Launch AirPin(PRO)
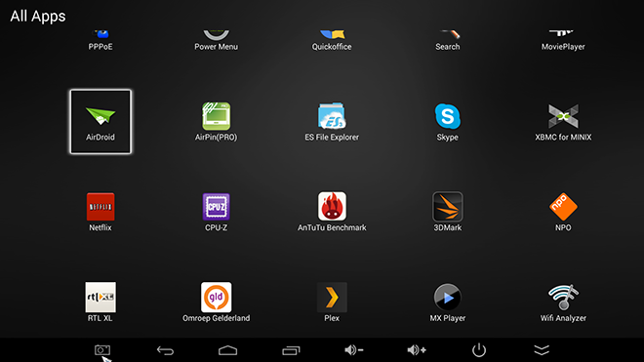This screenshot has width=644, height=362. click(x=216, y=122)
